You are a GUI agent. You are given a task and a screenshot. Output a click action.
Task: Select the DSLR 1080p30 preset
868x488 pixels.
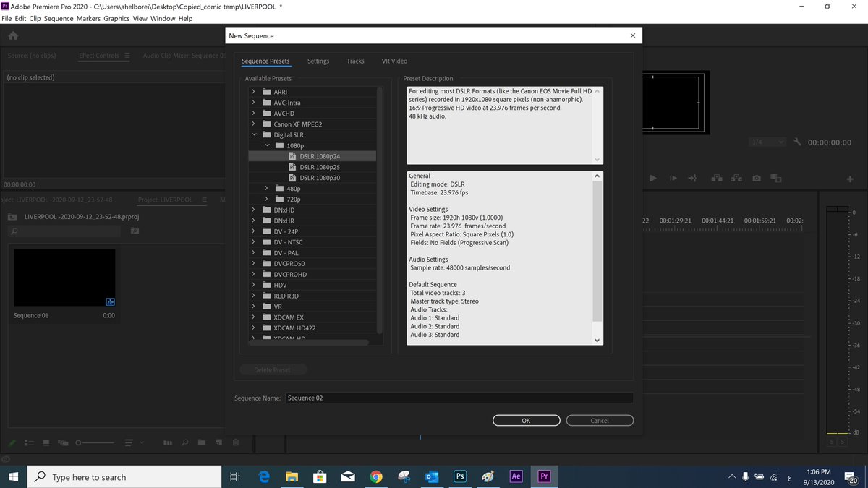click(x=320, y=178)
